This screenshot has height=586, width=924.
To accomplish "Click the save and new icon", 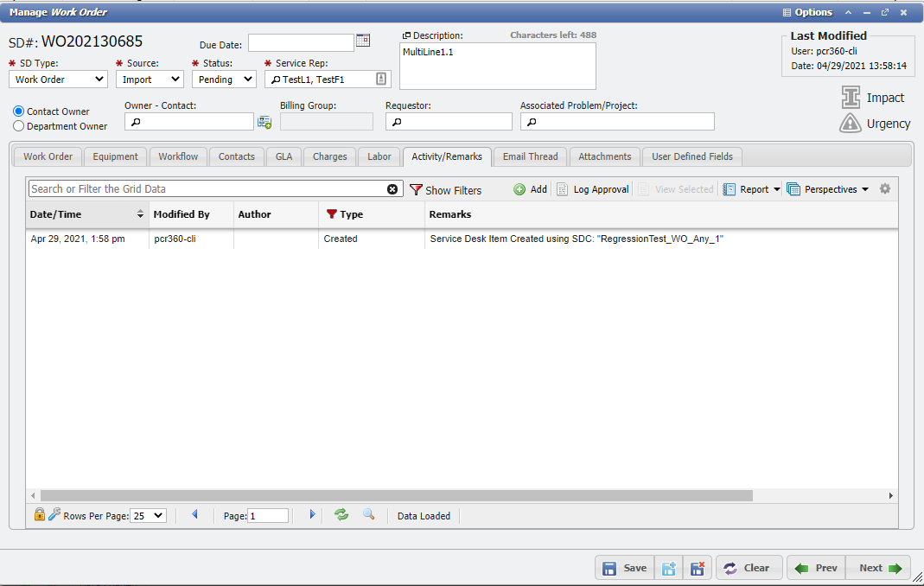I will coord(668,568).
